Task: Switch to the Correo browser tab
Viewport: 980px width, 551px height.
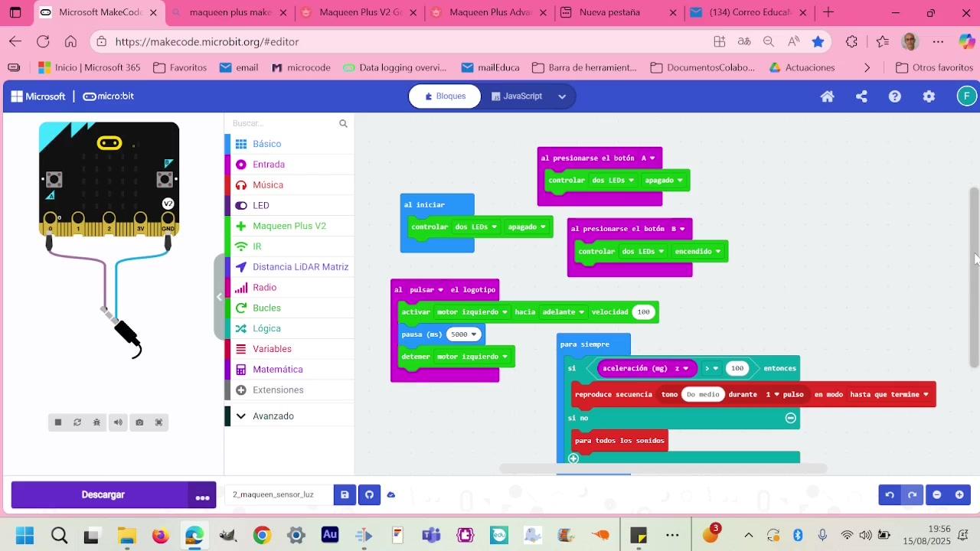Action: point(750,12)
